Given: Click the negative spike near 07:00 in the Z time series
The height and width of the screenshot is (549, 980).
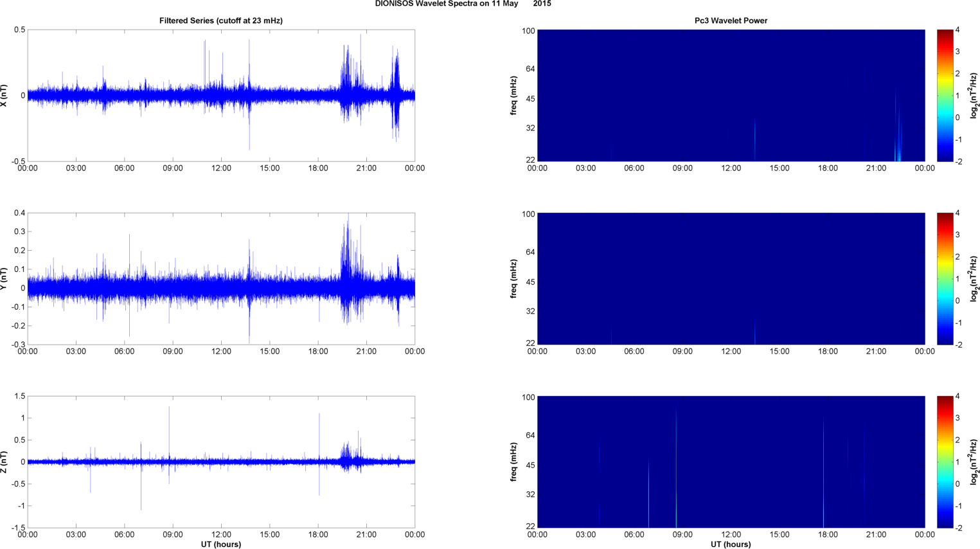Looking at the screenshot, I should tap(141, 487).
